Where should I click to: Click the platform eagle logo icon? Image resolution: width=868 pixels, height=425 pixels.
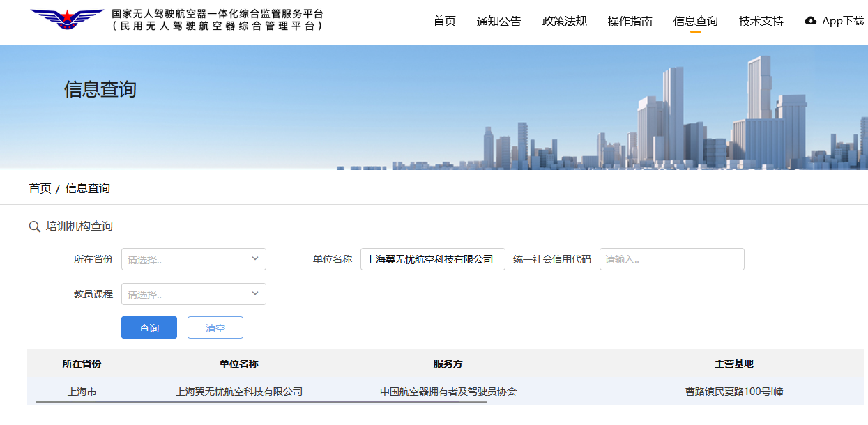click(x=67, y=20)
